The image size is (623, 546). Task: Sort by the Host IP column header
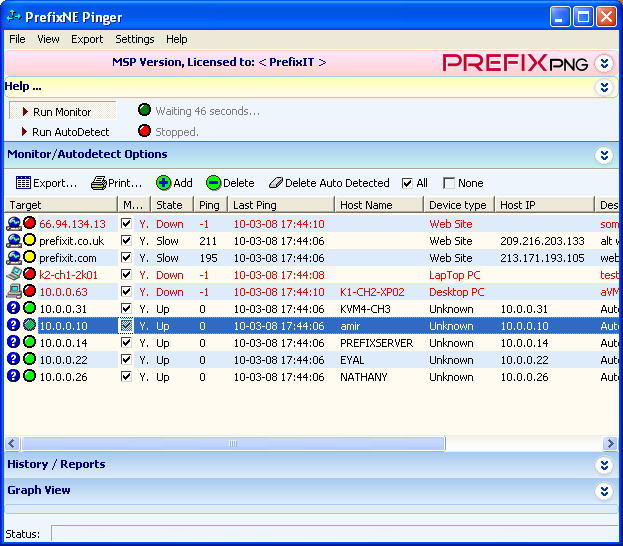pos(544,205)
